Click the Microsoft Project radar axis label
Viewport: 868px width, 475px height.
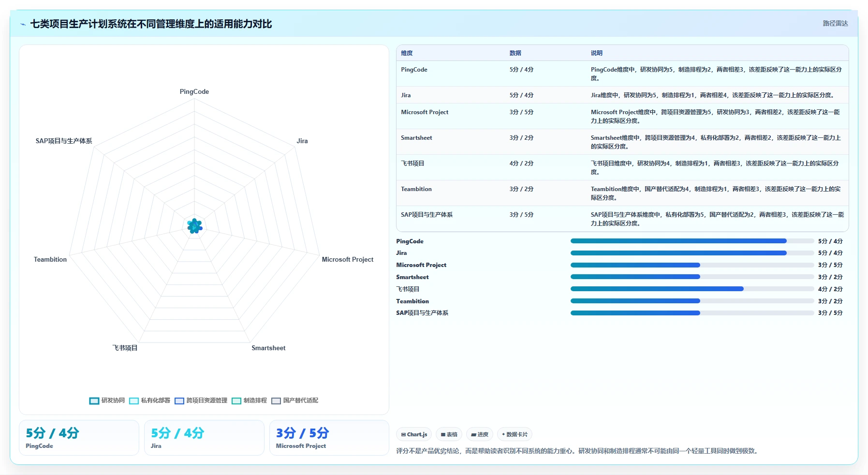pos(348,259)
